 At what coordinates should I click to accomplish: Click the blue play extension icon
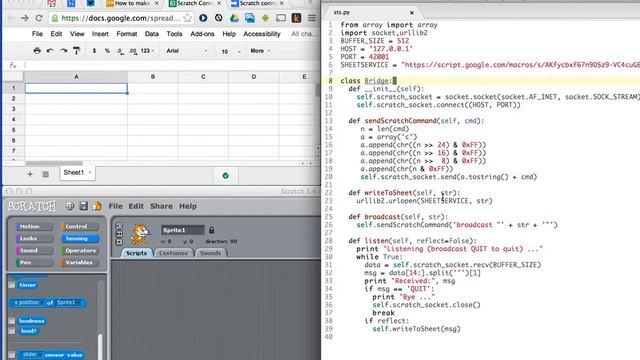(203, 18)
